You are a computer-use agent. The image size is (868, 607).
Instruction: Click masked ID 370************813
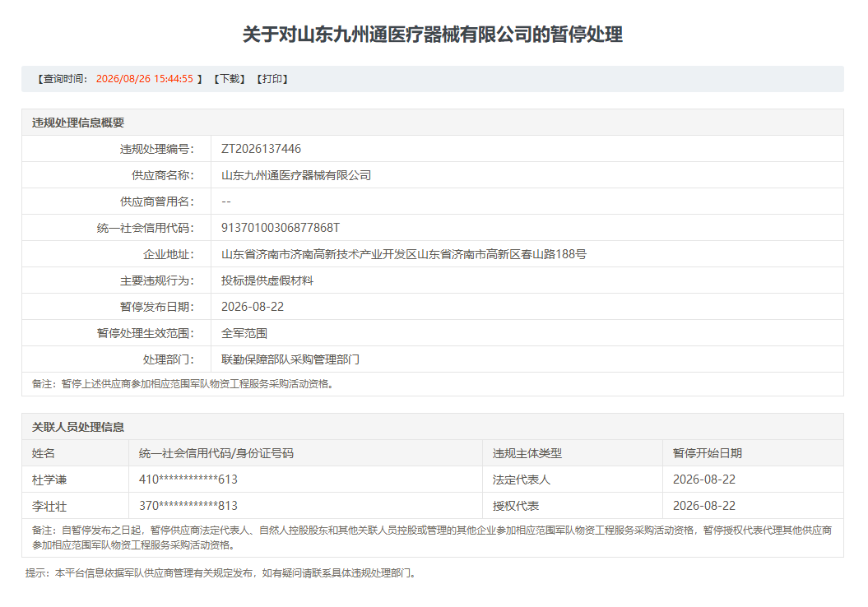pos(188,507)
